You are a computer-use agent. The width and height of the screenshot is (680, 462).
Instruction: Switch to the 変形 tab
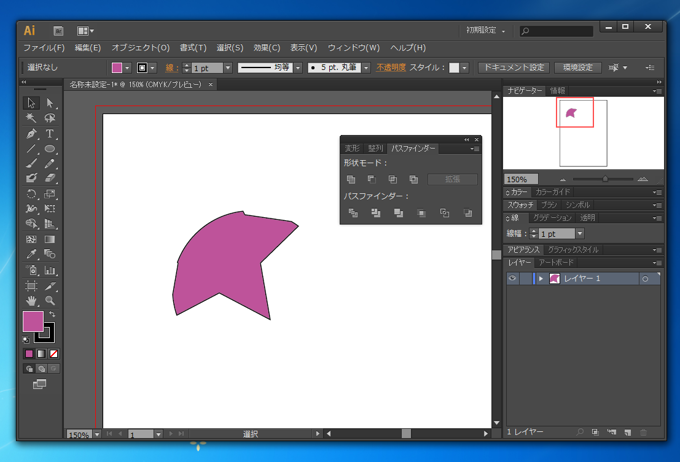(x=352, y=148)
